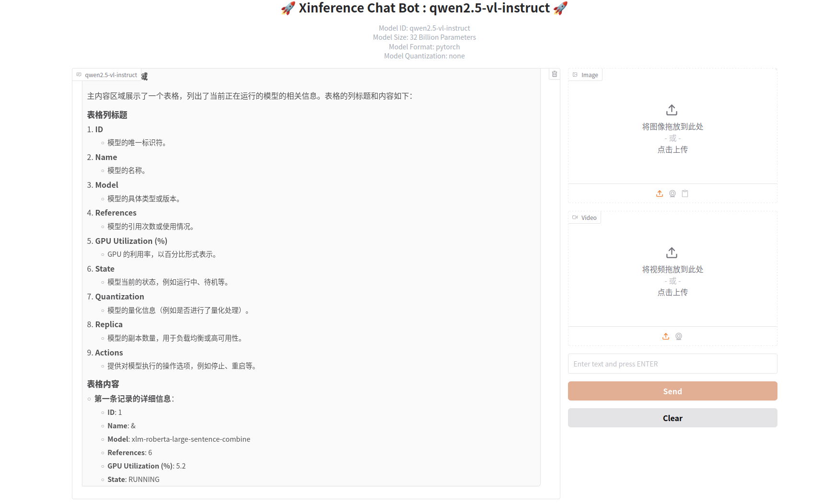The height and width of the screenshot is (504, 823).
Task: Upload an image via the upload icon
Action: pyautogui.click(x=659, y=194)
